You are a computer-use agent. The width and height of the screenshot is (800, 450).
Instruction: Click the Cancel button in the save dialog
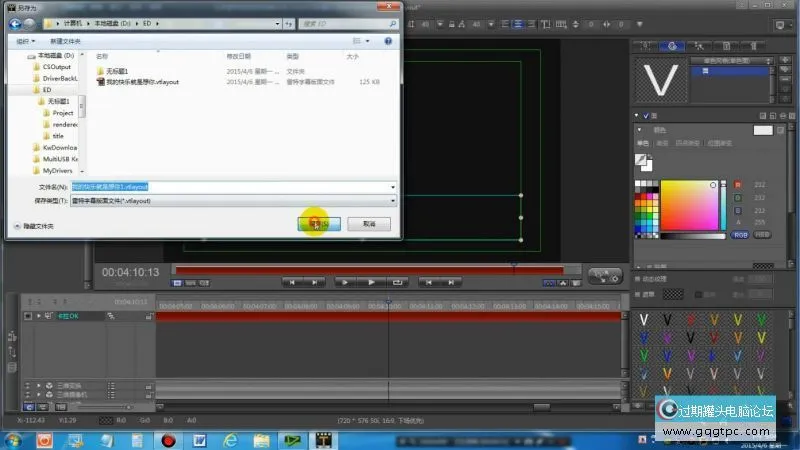(369, 224)
